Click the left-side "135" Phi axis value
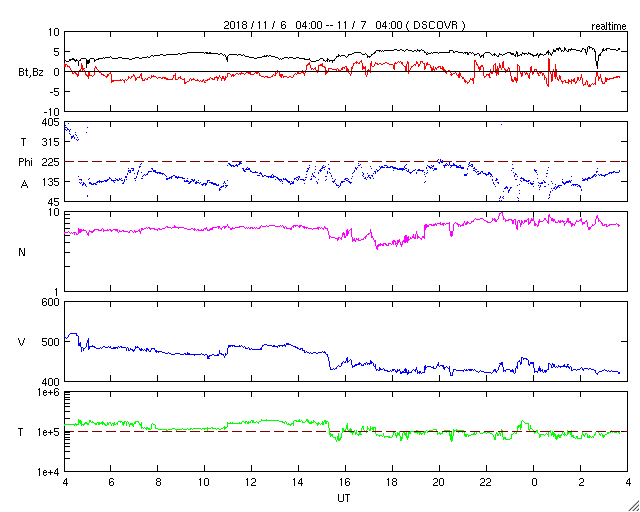 click(x=52, y=182)
